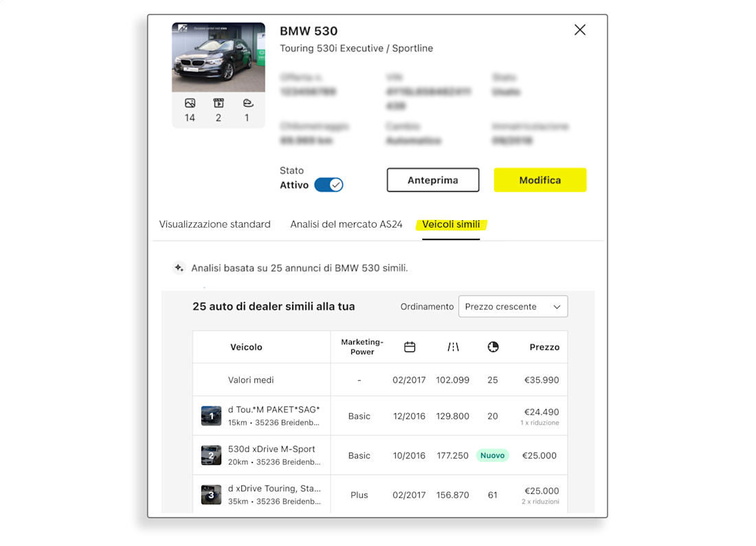
Task: Open listing 'd xDrive Touring, Sta...'
Action: pyautogui.click(x=274, y=489)
